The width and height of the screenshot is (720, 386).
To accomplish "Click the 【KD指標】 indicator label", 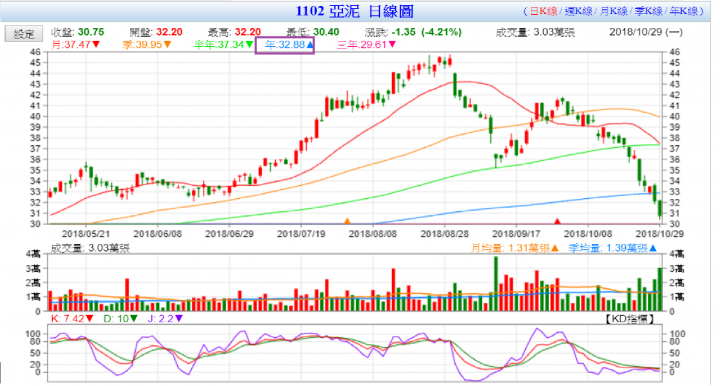I will (630, 319).
